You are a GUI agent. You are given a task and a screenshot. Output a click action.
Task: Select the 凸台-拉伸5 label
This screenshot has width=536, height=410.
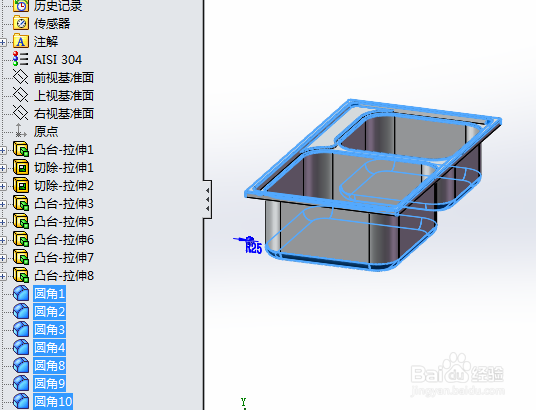[64, 222]
